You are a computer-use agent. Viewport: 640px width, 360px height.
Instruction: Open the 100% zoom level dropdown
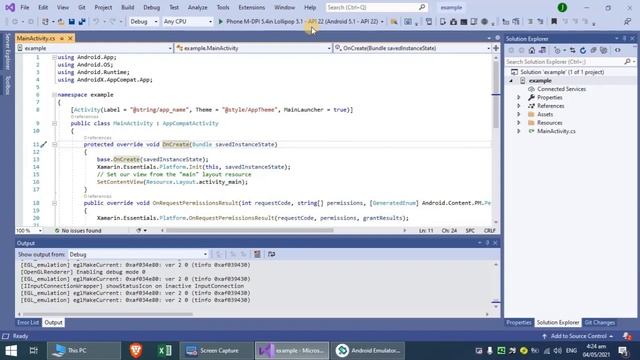coord(29,231)
